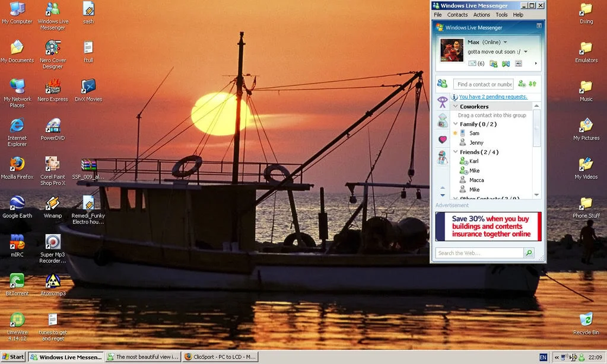Open the File menu in Messenger
607x364 pixels.
[x=437, y=15]
